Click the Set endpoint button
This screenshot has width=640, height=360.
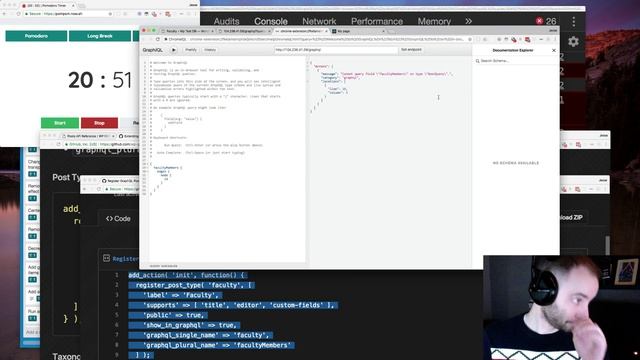pyautogui.click(x=411, y=50)
